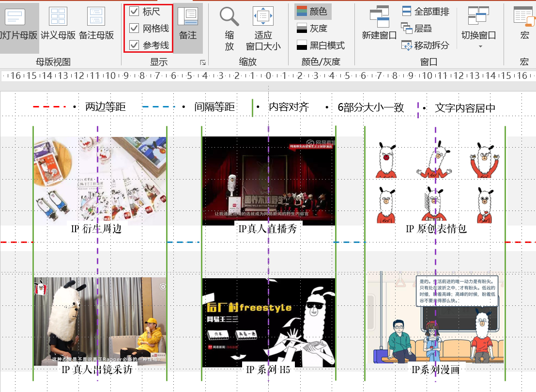
Task: Select Color (颜色) view mode
Action: [x=312, y=12]
